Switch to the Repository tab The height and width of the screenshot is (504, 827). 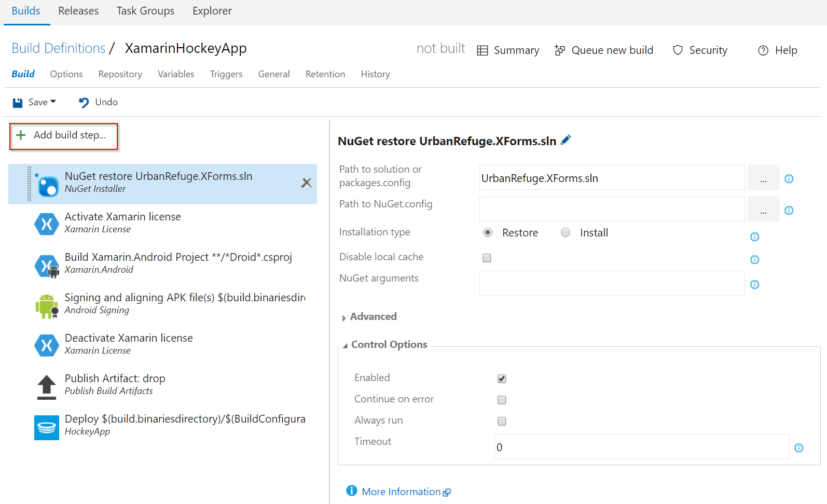(120, 74)
